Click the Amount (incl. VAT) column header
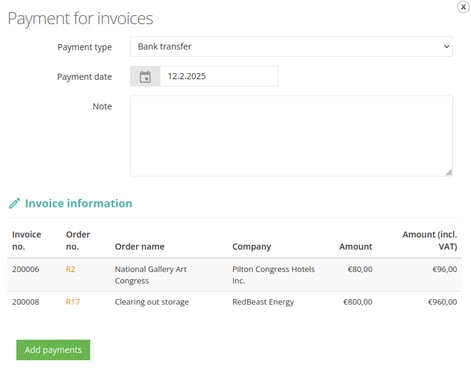 coord(430,241)
